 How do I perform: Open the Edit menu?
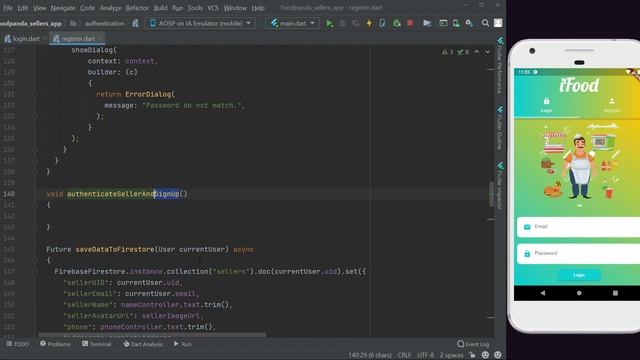(23, 8)
